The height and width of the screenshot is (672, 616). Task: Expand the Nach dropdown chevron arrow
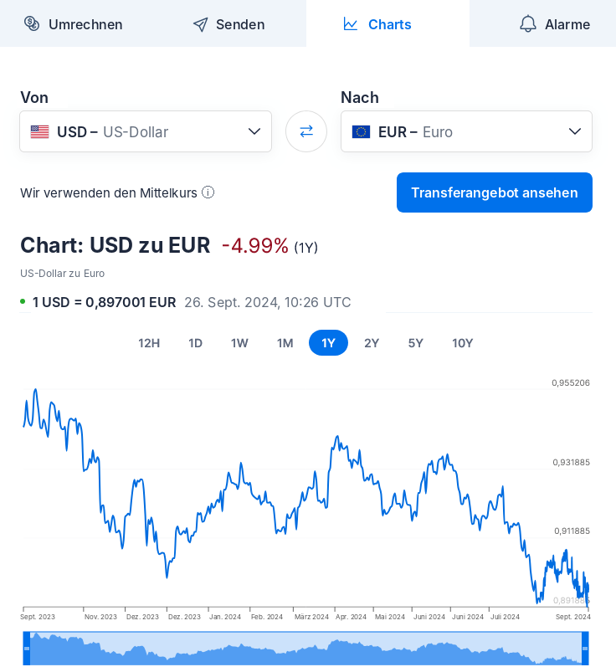pos(575,131)
